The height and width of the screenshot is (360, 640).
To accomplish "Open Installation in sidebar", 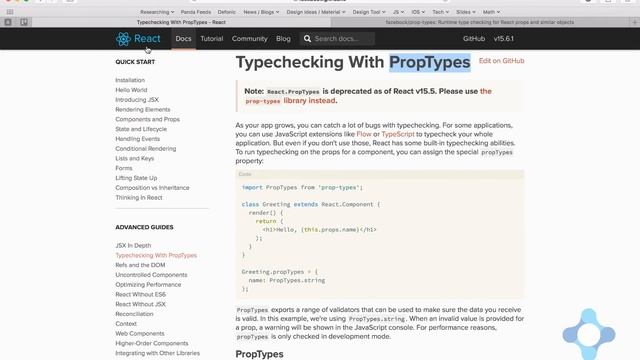I will (130, 80).
